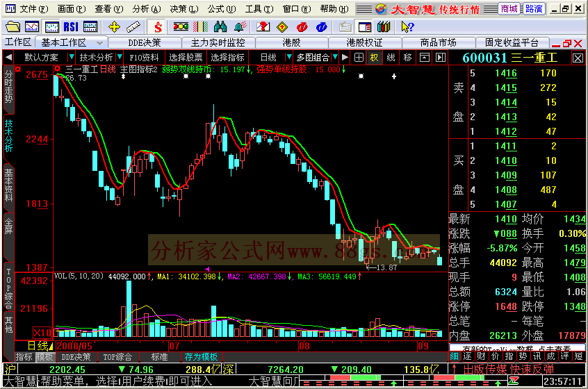
Task: Open the 公式(U) menu
Action: click(221, 8)
